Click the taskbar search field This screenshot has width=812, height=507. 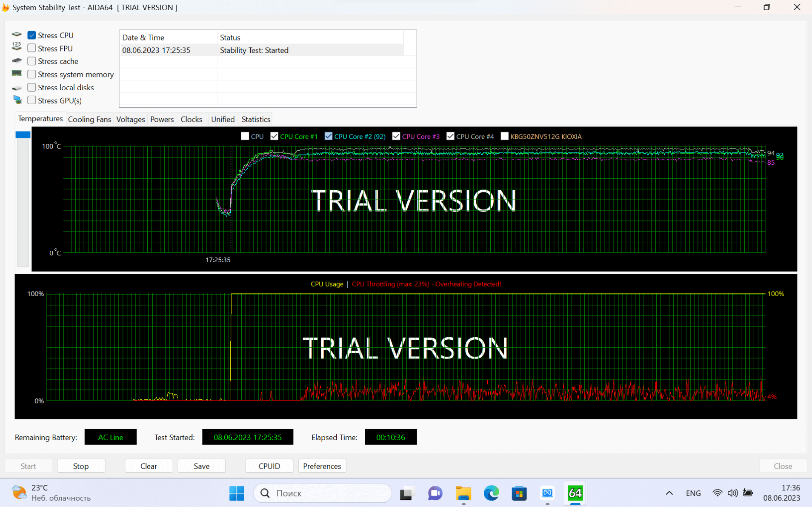pyautogui.click(x=322, y=493)
